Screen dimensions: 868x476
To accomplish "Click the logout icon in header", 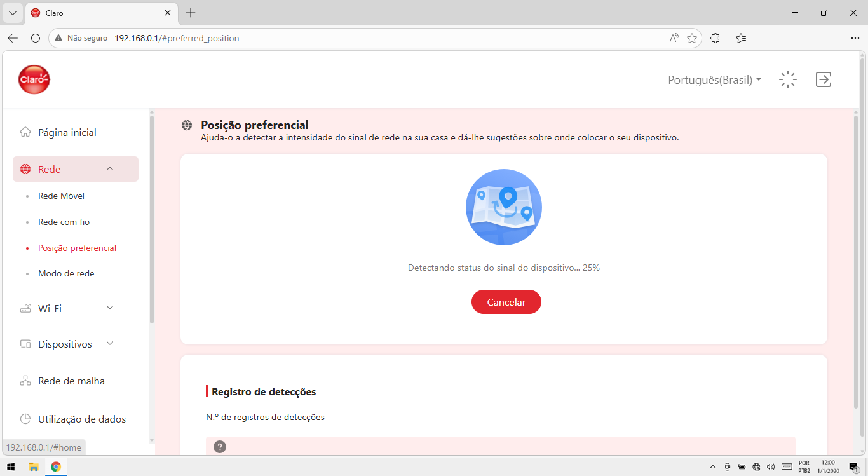I will (x=824, y=79).
